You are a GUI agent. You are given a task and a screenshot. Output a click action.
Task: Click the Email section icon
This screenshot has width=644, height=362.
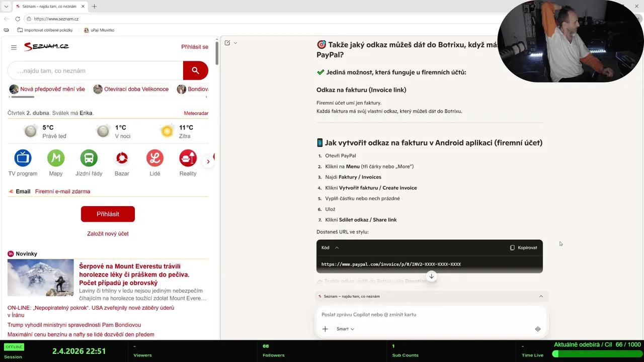point(11,192)
